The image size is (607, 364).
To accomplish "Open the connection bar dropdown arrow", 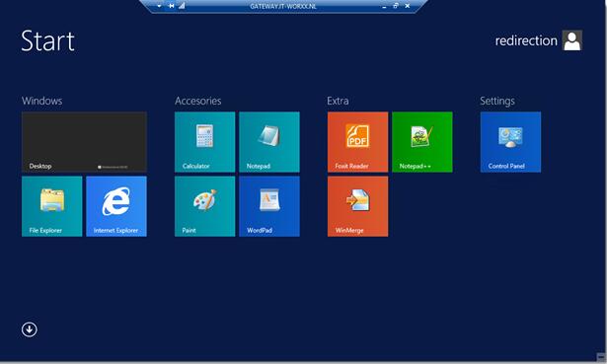I will [x=159, y=6].
